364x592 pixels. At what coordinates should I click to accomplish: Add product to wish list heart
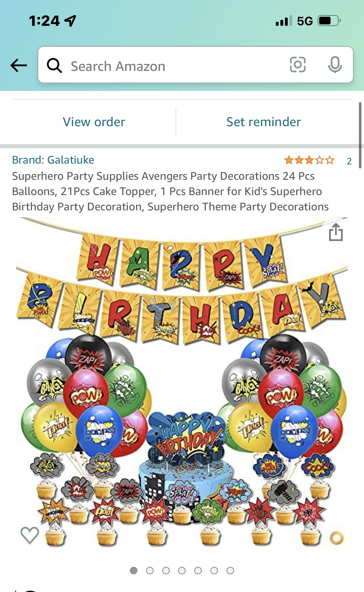click(x=30, y=535)
